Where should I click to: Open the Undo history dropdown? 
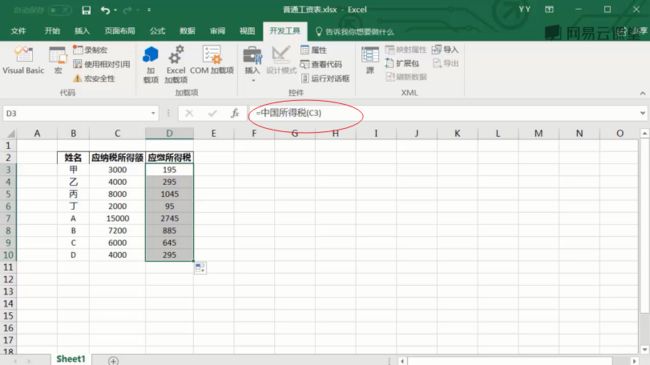(x=115, y=10)
